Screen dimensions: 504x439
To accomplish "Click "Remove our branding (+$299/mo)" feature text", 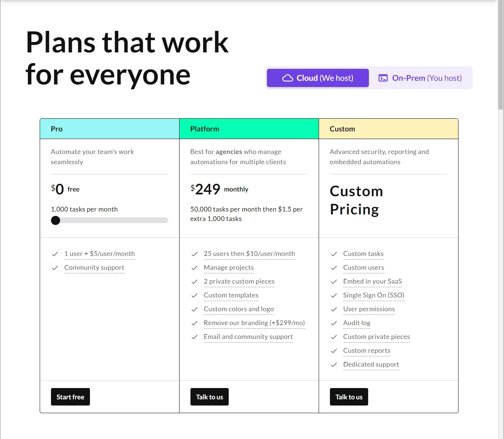I will coord(254,323).
